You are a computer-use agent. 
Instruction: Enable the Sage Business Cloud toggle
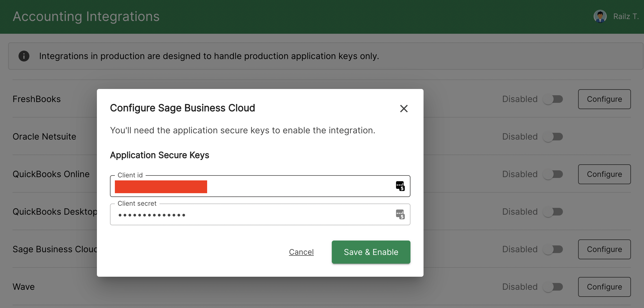coord(553,249)
